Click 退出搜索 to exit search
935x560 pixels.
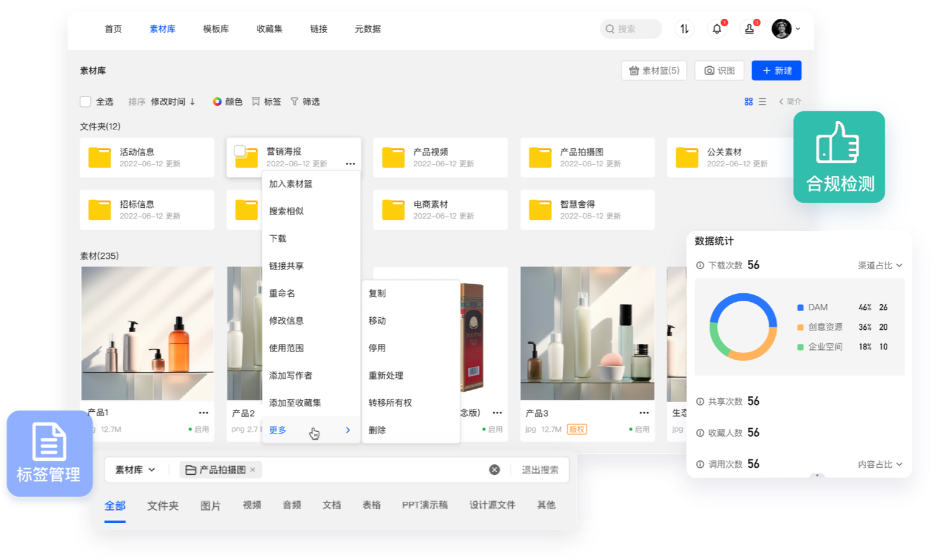[x=539, y=470]
